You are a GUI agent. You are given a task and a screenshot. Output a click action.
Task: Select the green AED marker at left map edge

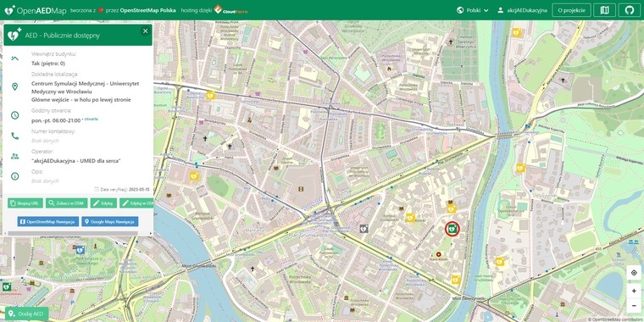(x=6, y=286)
